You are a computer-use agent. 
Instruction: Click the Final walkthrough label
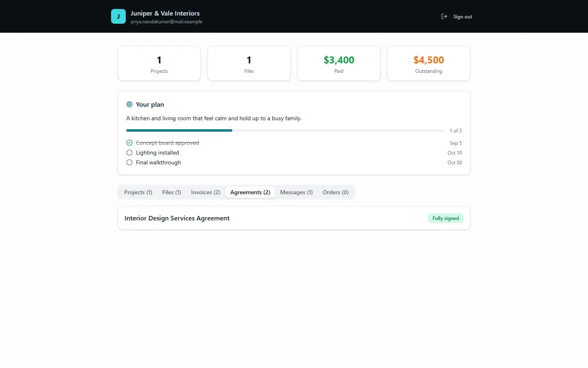pos(158,162)
